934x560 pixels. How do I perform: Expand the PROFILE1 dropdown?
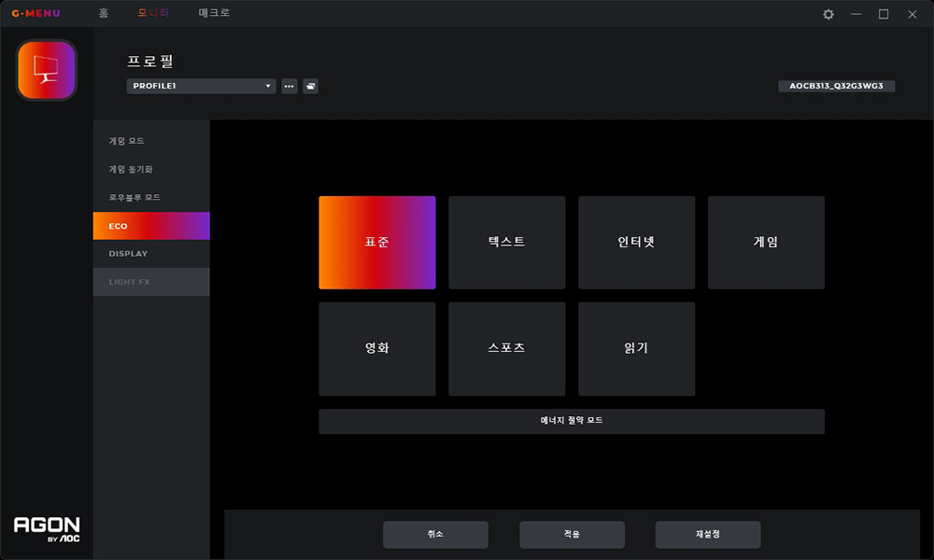coord(201,86)
